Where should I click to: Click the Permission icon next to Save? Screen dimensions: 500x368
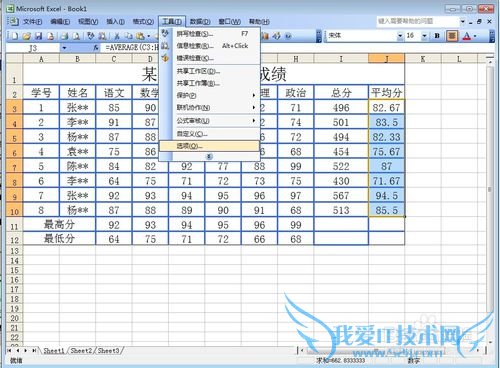(x=51, y=36)
